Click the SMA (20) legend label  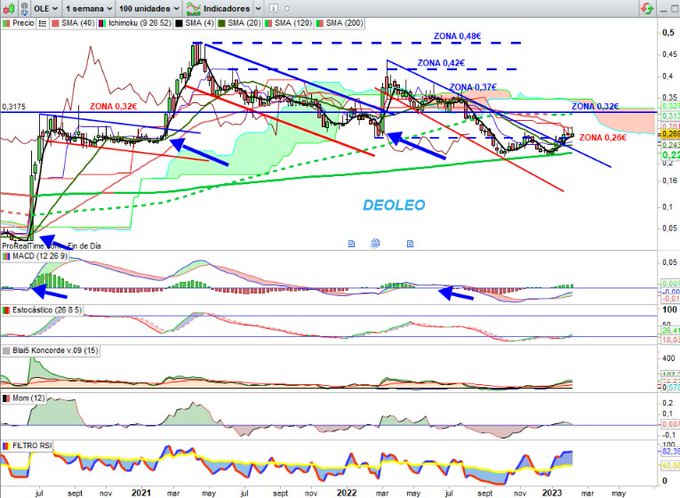pyautogui.click(x=244, y=23)
